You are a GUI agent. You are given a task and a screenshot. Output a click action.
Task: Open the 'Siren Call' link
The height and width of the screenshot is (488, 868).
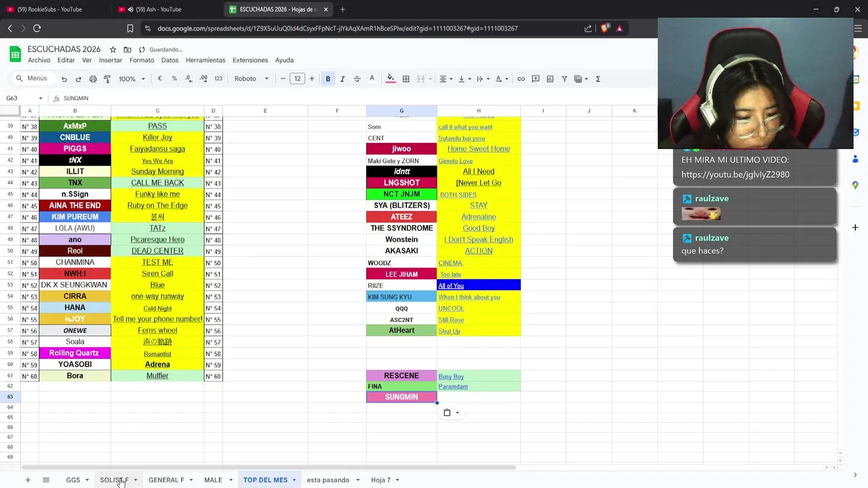pyautogui.click(x=157, y=274)
